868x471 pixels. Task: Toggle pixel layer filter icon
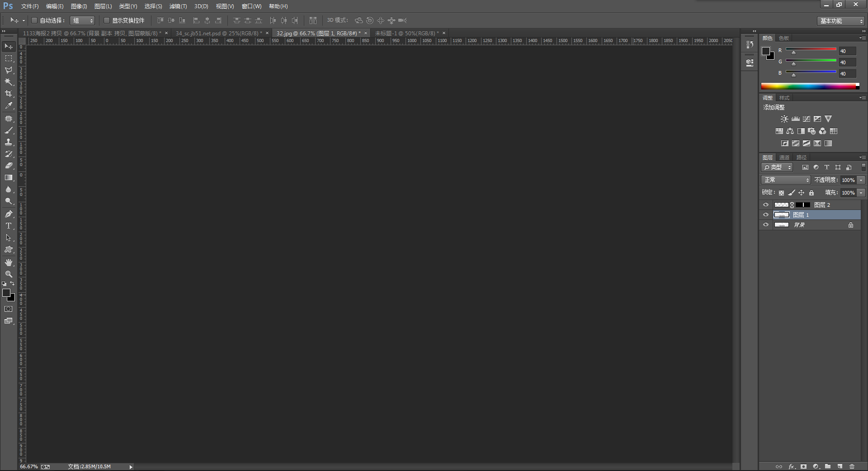pos(805,167)
